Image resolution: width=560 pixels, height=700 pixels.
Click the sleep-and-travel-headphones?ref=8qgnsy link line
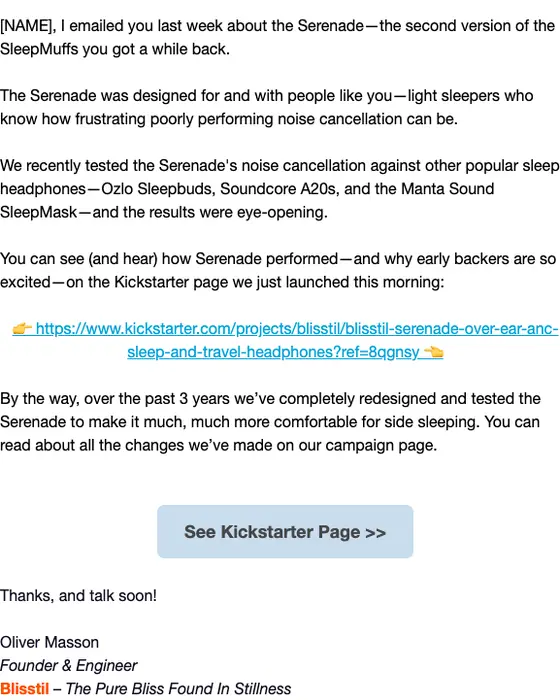pos(273,352)
